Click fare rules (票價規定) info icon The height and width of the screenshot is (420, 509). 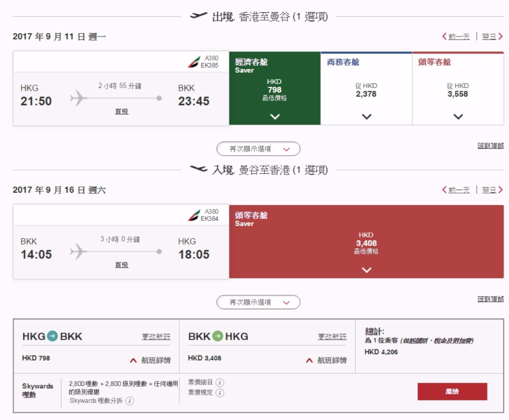220,393
